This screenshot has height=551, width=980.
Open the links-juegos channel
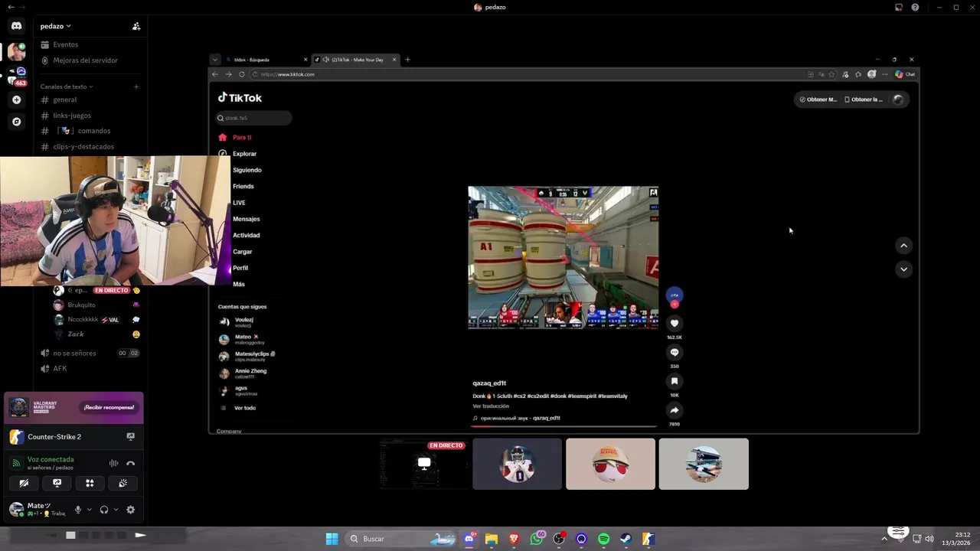coord(66,116)
